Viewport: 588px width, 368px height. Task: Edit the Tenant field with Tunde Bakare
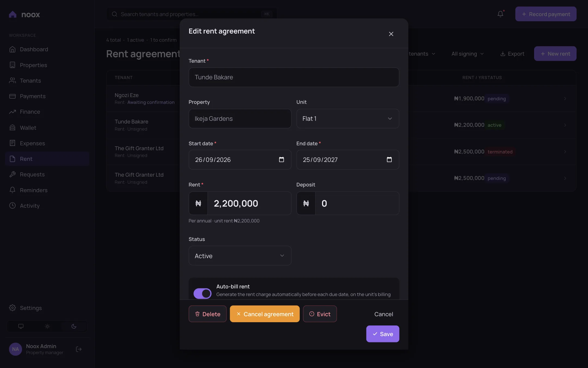294,77
